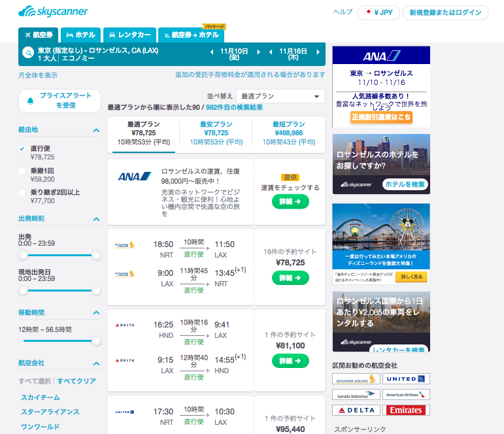Click the Skyscanner logo
504x434 pixels.
tap(53, 11)
